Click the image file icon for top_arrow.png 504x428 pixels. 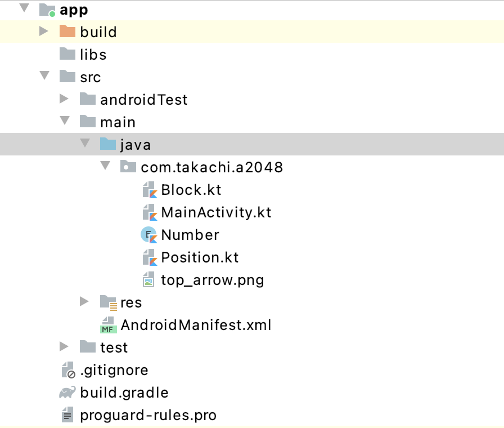pyautogui.click(x=148, y=280)
